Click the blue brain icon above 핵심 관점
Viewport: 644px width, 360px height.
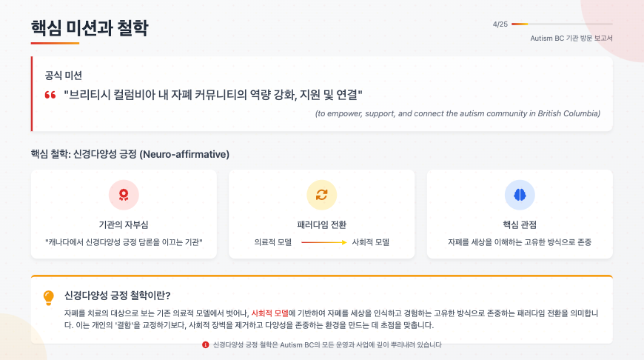[x=520, y=194]
